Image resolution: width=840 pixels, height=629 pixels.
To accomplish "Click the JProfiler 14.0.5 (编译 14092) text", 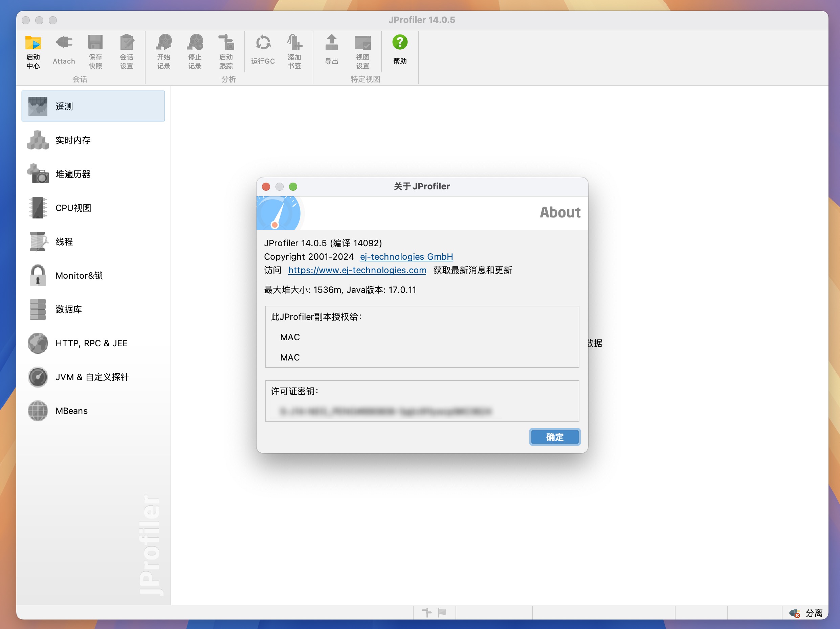I will [323, 243].
